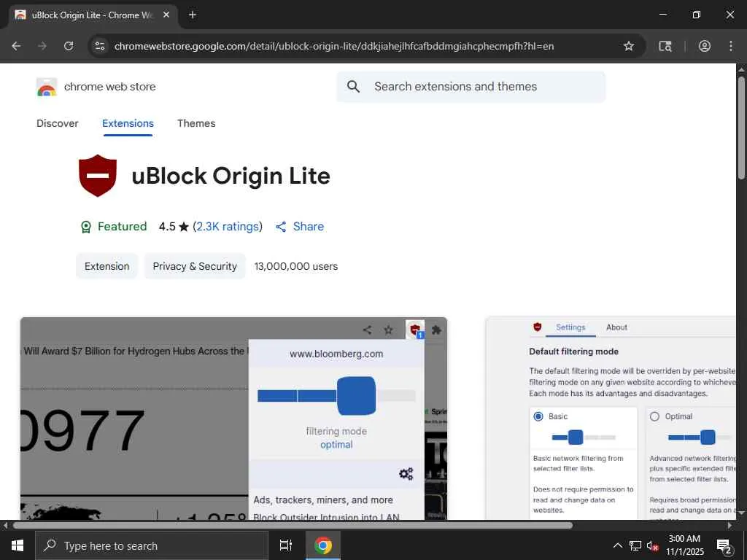
Task: Click the Privacy & Security chip
Action: pos(195,266)
